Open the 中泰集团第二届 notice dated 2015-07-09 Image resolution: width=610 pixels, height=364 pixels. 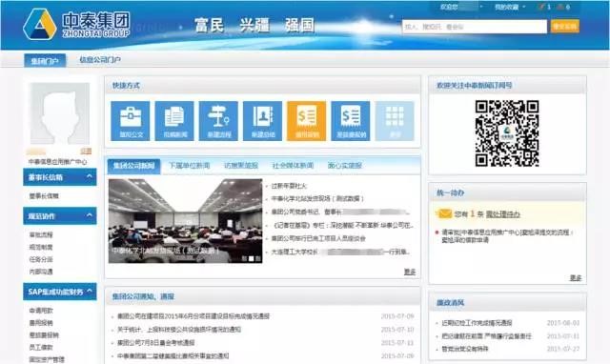[173, 355]
